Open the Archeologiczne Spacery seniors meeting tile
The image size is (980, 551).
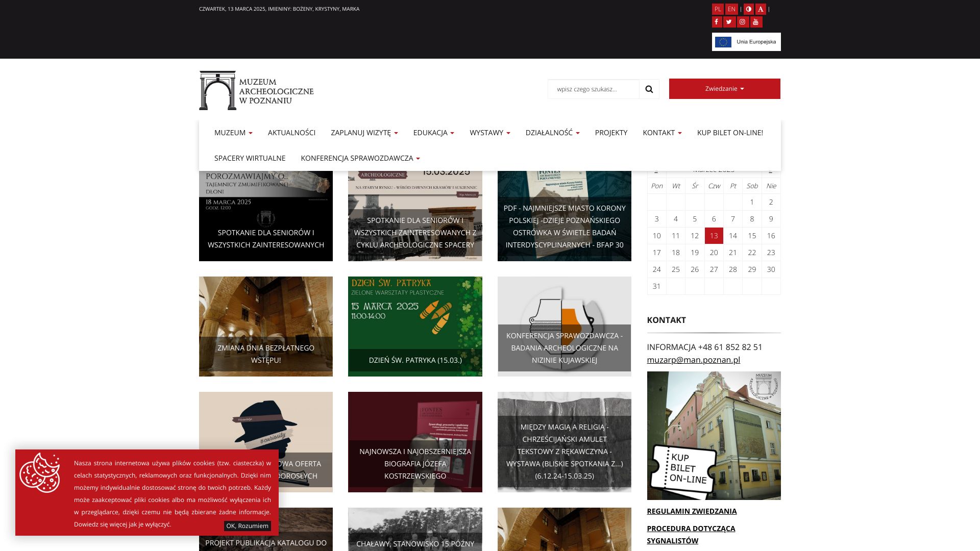coord(415,216)
